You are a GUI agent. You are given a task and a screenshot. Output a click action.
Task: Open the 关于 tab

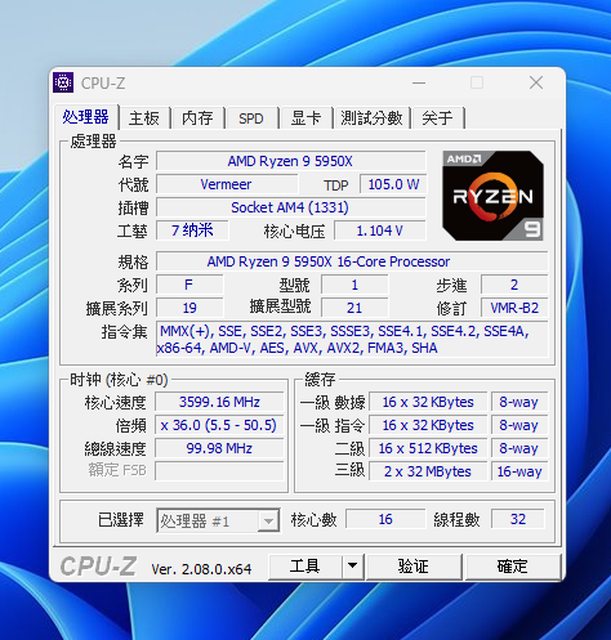tap(438, 118)
